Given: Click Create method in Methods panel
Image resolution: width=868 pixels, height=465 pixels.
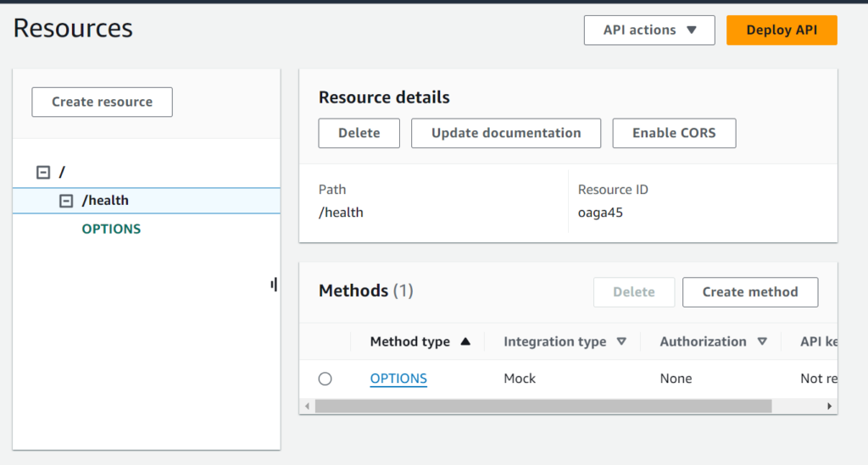Looking at the screenshot, I should click(x=749, y=291).
